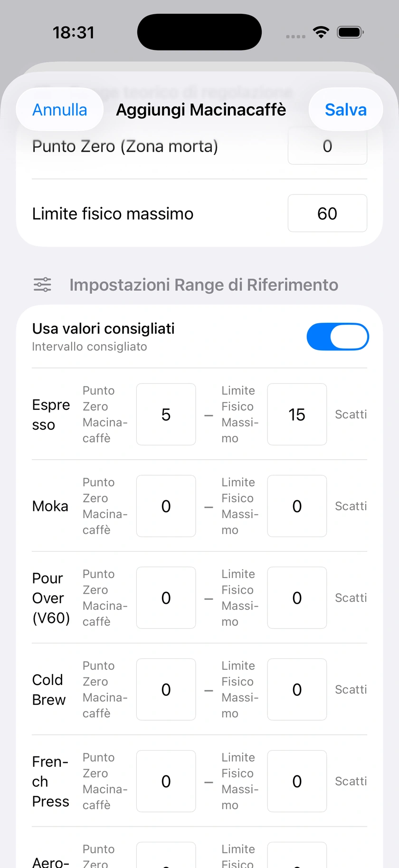Edit Espresso maximum value field showing 15

coord(297,415)
